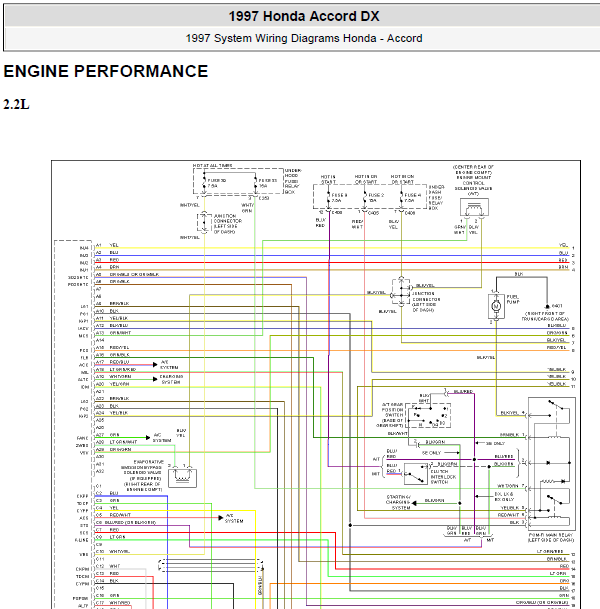Click the resistor symbol inside the main relay

point(548,481)
